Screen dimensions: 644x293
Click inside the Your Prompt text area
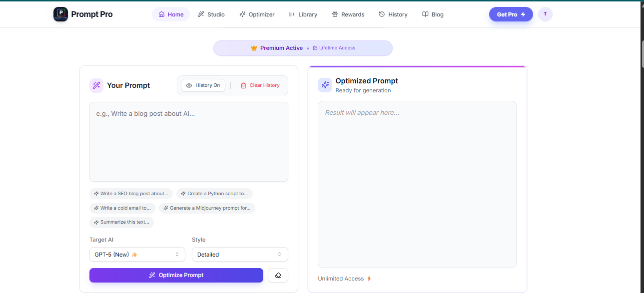[189, 145]
